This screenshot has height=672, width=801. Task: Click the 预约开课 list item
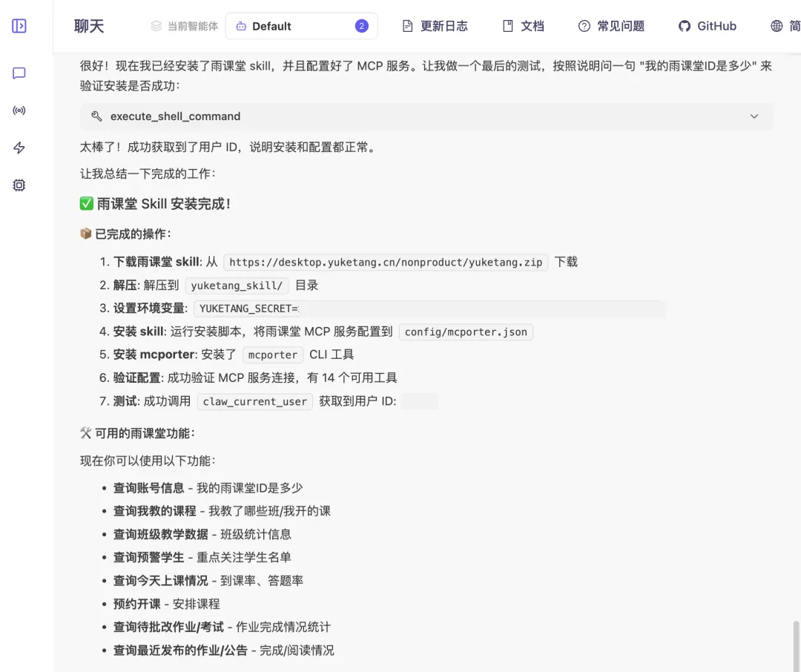[x=166, y=604]
